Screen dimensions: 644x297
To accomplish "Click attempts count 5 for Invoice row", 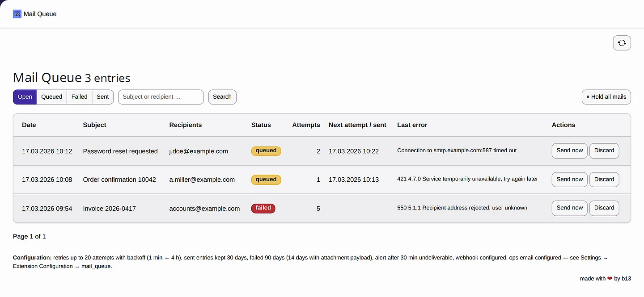I will 318,209.
